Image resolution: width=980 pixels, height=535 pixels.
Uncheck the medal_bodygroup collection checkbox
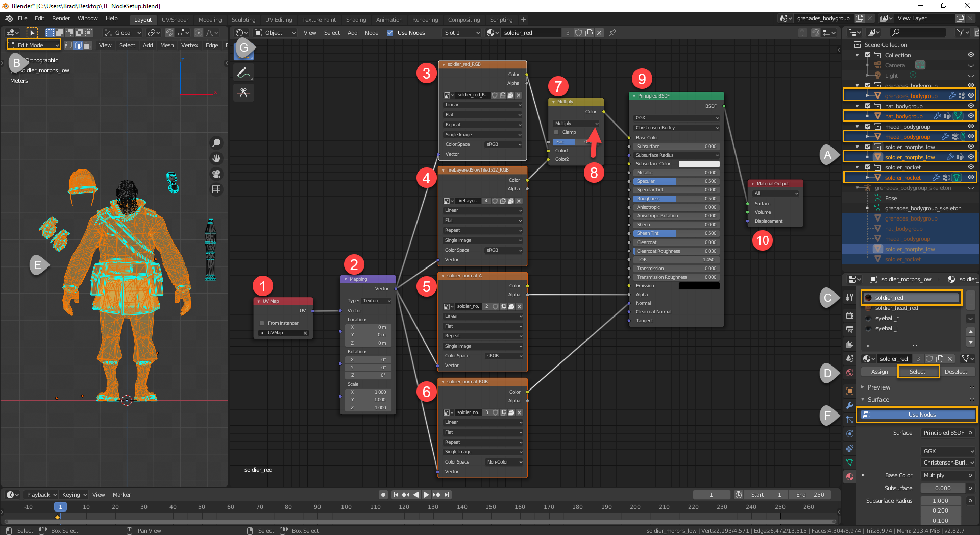click(868, 126)
